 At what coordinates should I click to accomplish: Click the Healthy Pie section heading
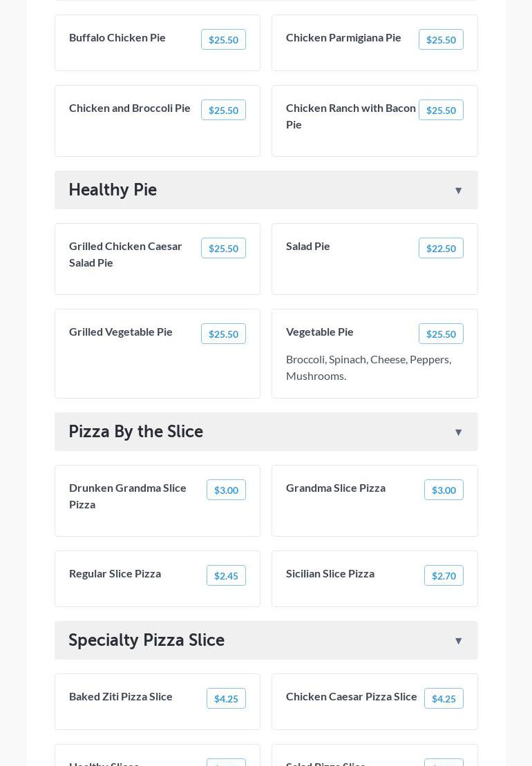coord(113,190)
